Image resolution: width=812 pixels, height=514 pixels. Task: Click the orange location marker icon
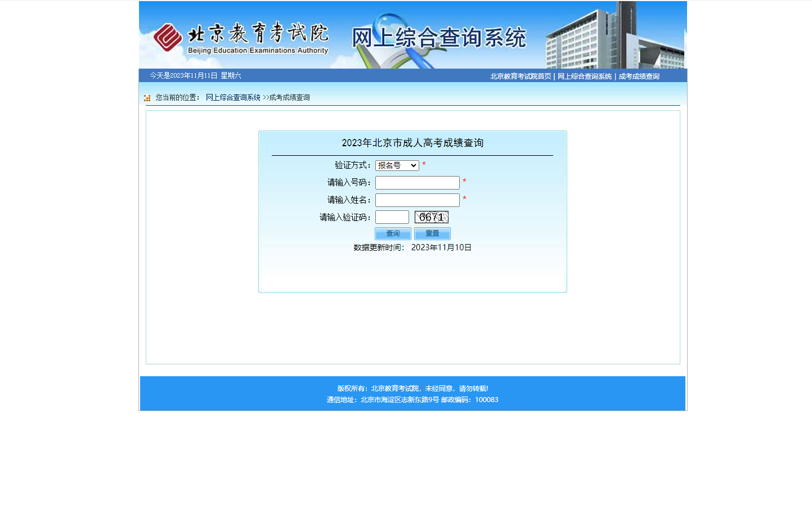pos(147,98)
